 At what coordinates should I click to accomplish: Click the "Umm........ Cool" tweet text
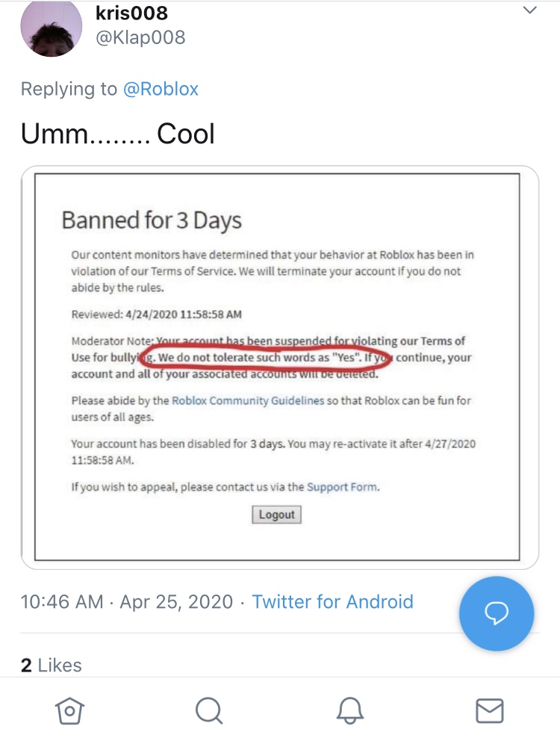click(x=118, y=134)
